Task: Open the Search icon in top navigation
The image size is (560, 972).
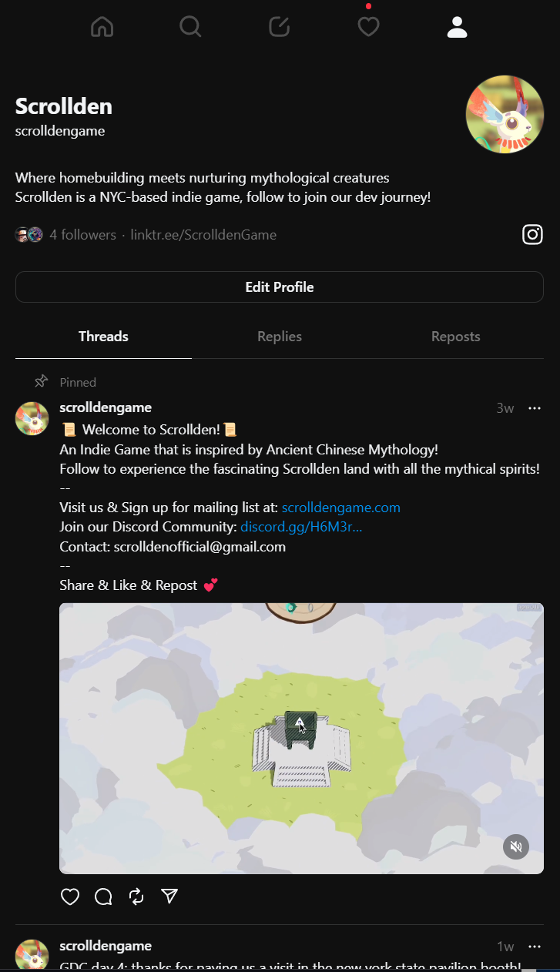Action: coord(190,27)
